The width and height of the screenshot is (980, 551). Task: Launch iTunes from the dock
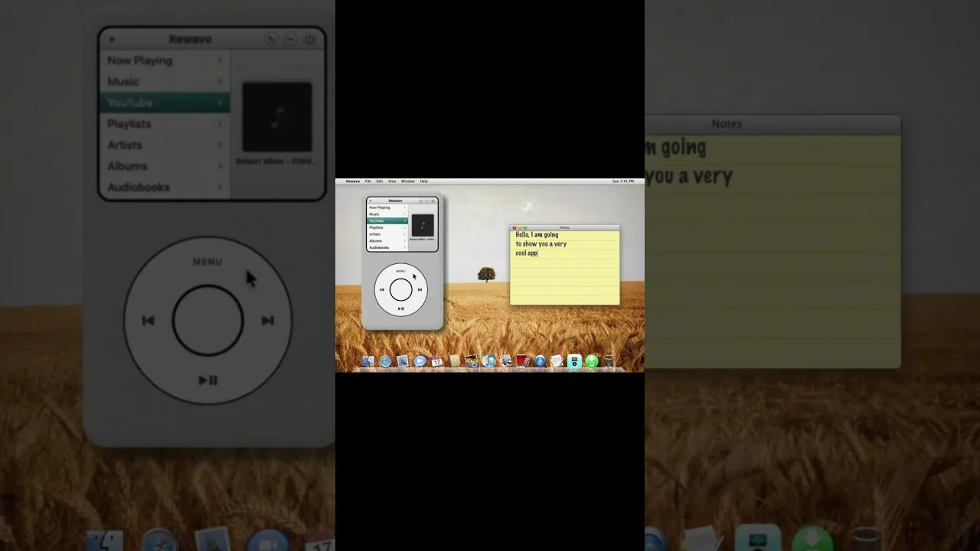coord(488,361)
